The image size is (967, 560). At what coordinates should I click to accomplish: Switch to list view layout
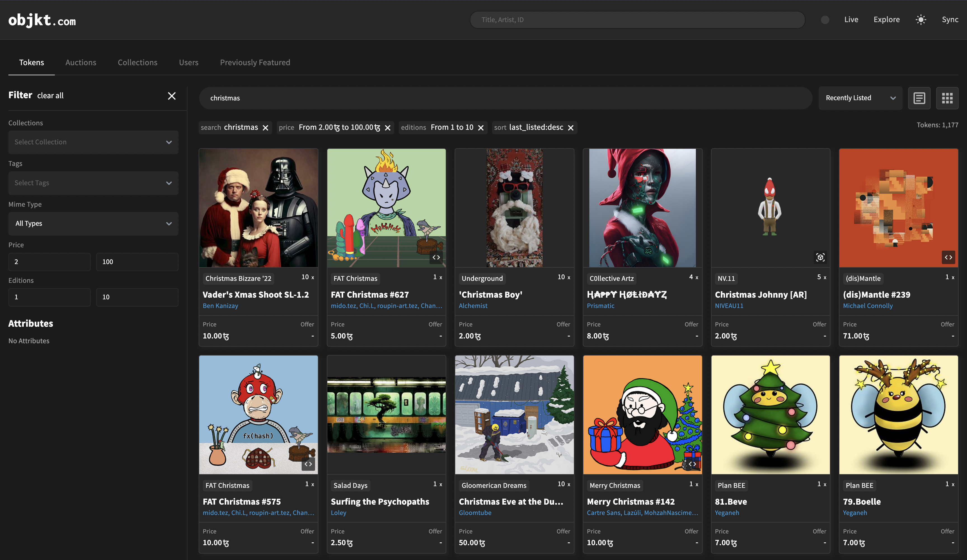click(x=919, y=98)
